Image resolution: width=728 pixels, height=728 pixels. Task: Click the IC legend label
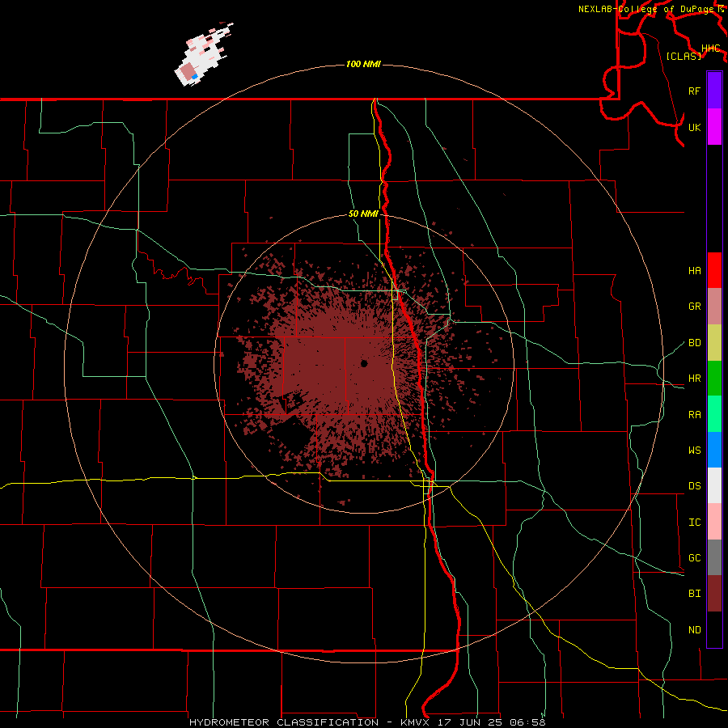(694, 523)
